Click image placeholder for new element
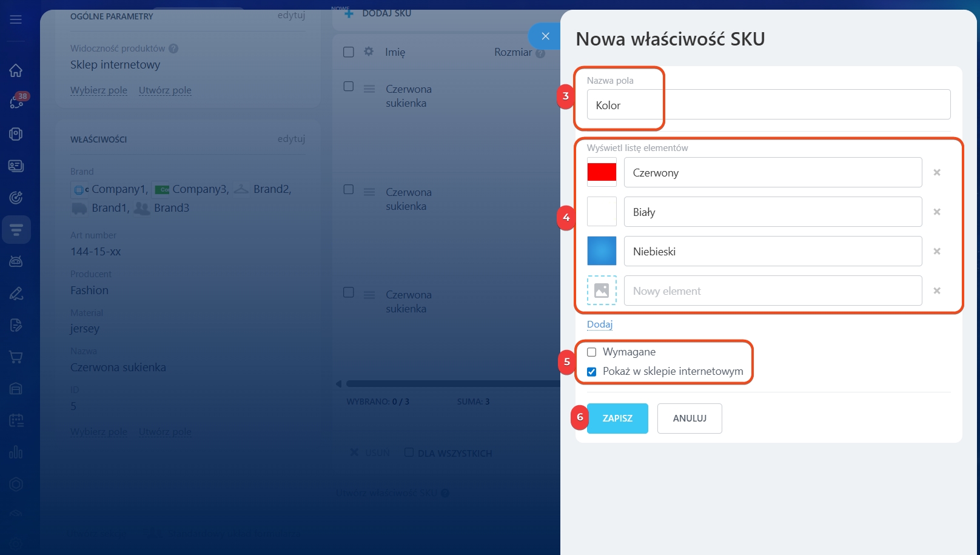 (602, 291)
